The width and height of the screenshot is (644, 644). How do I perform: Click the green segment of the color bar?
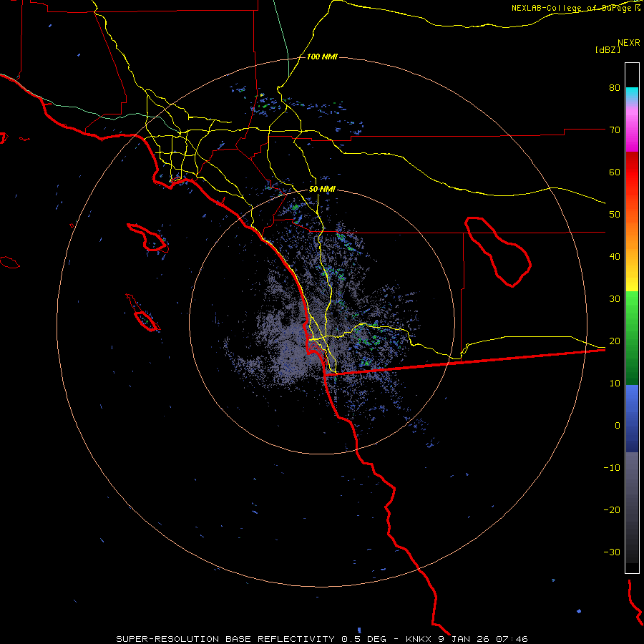tap(632, 338)
